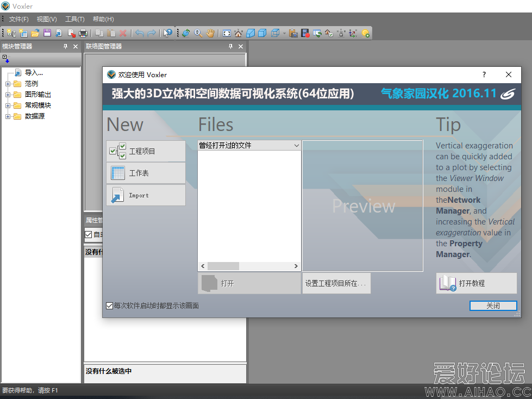Viewport: 532px width, 399px height.
Task: Click the axes XYZ toolbar icon
Action: (353, 33)
